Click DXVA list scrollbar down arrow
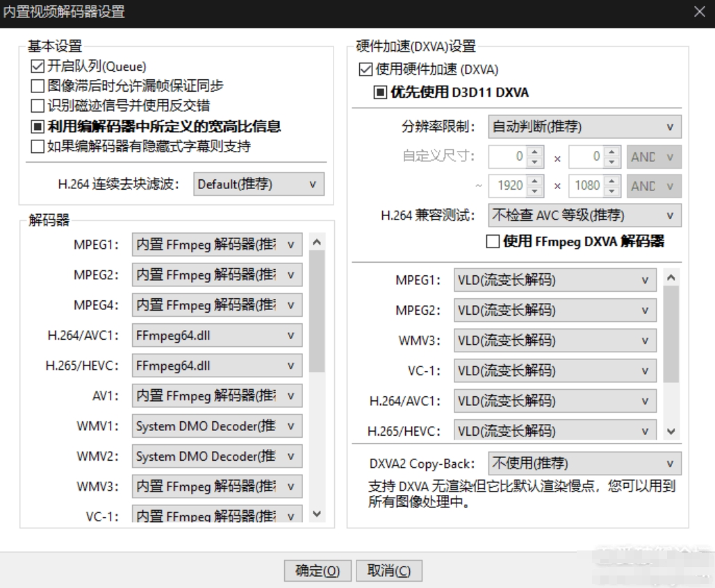The width and height of the screenshot is (715, 588). pyautogui.click(x=671, y=432)
